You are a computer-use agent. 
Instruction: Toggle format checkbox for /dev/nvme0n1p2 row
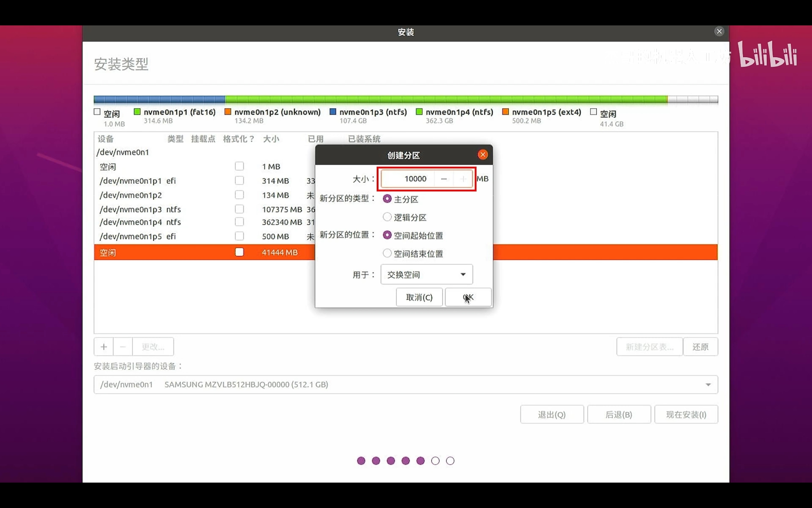tap(239, 195)
